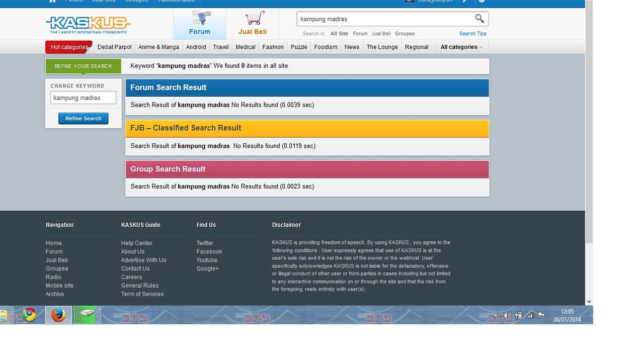
Task: Click the KASKUS logo
Action: point(88,24)
